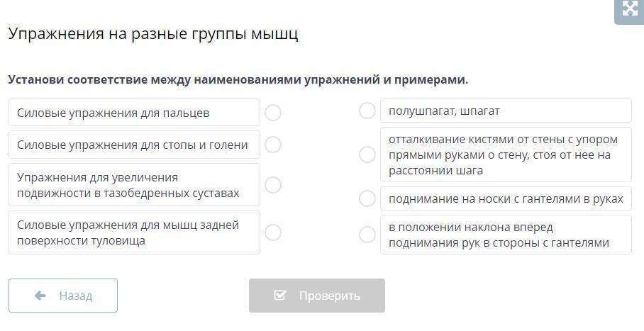
Task: Click the checkmark icon on Проверить
Action: click(280, 295)
